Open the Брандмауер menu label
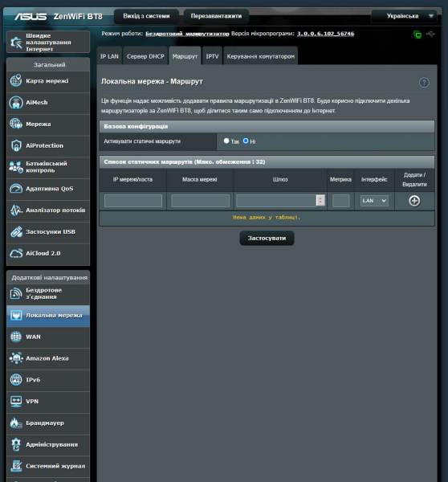 (x=45, y=423)
